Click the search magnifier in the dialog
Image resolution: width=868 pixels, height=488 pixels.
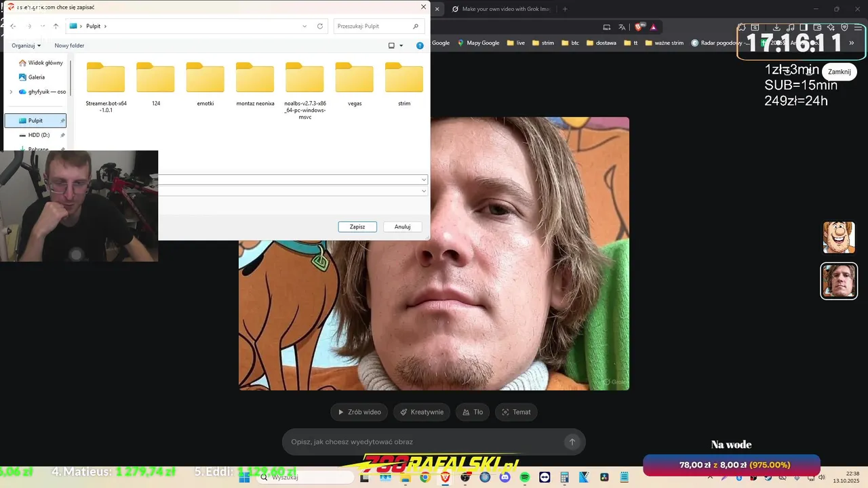416,26
